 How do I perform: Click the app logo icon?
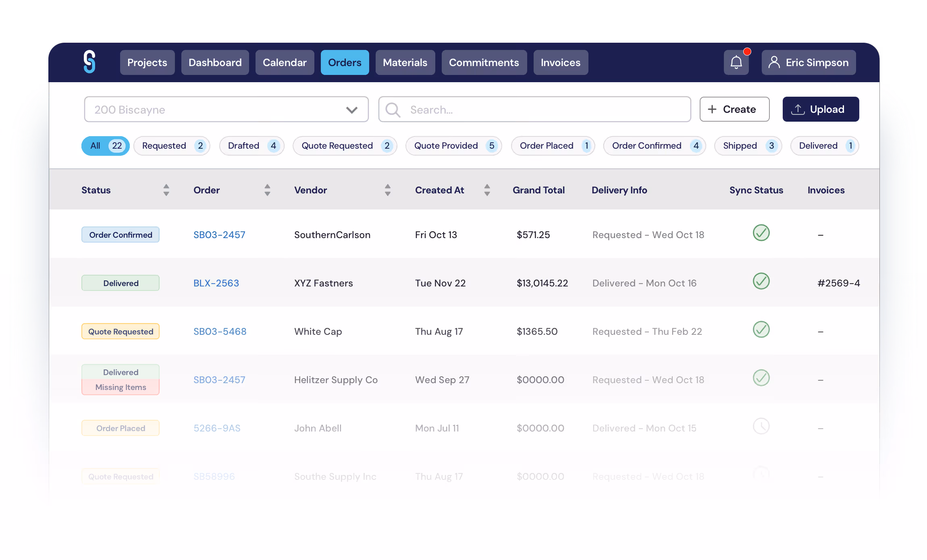click(x=89, y=62)
